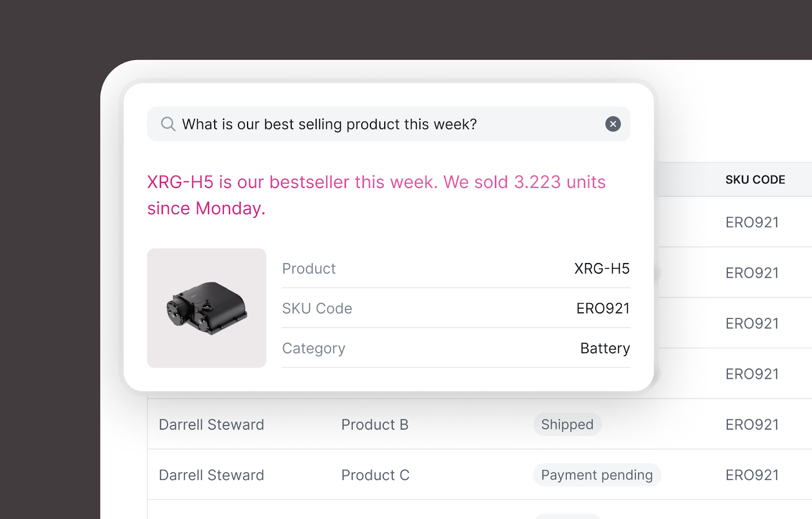Clear the search query with X icon
This screenshot has width=812, height=519.
point(613,124)
